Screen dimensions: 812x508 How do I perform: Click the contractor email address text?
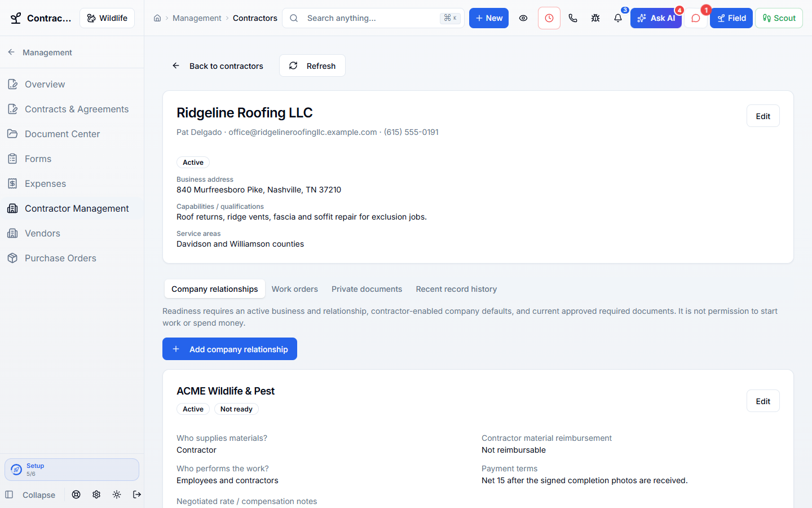tap(302, 132)
